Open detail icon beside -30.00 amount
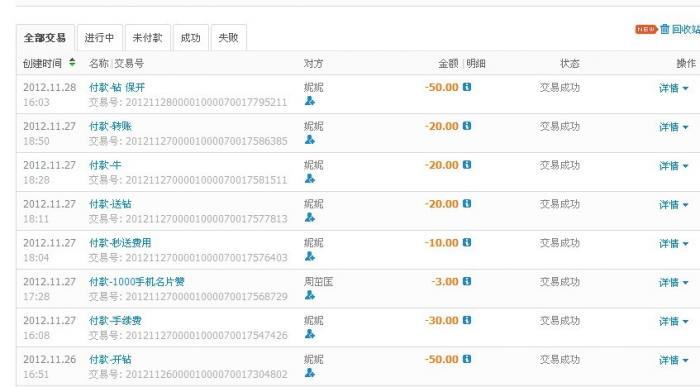This screenshot has height=387, width=700. (x=467, y=320)
